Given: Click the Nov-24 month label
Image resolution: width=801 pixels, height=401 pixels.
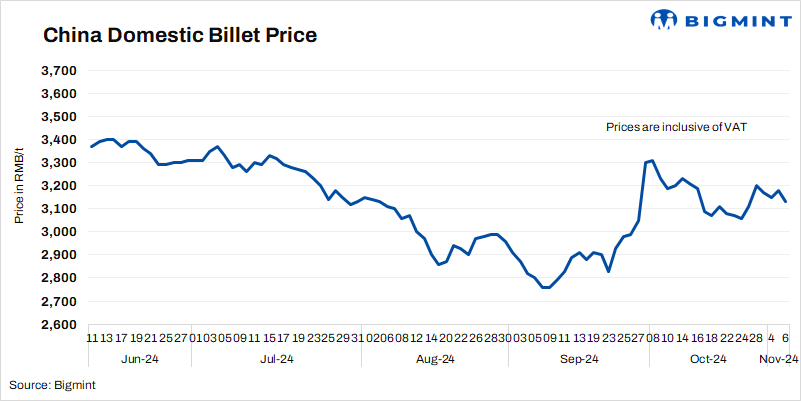Looking at the screenshot, I should (777, 359).
